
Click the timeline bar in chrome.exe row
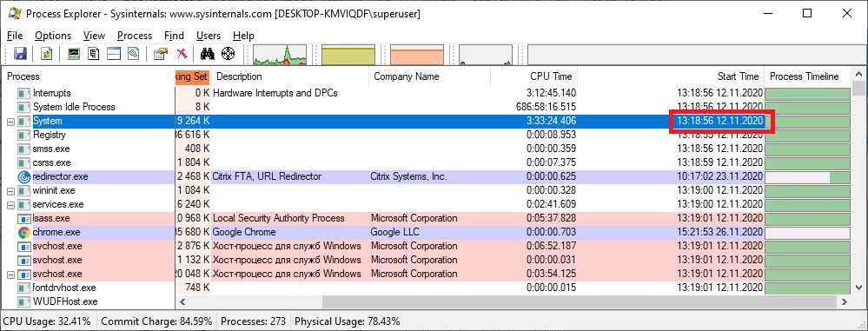(x=808, y=233)
